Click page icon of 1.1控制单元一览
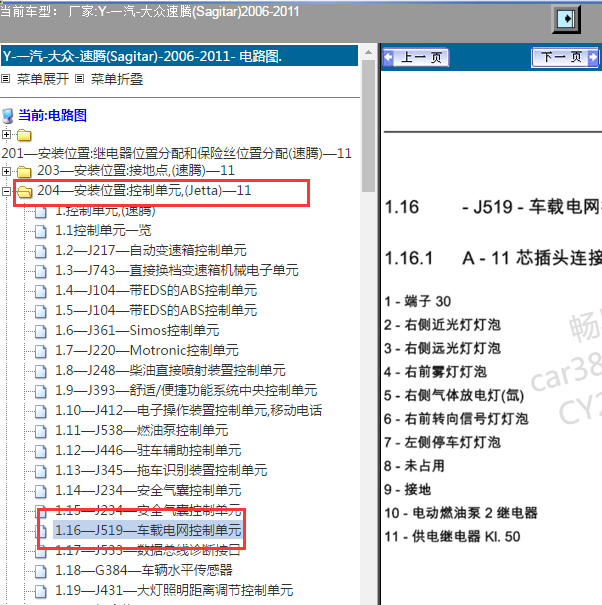 point(41,232)
